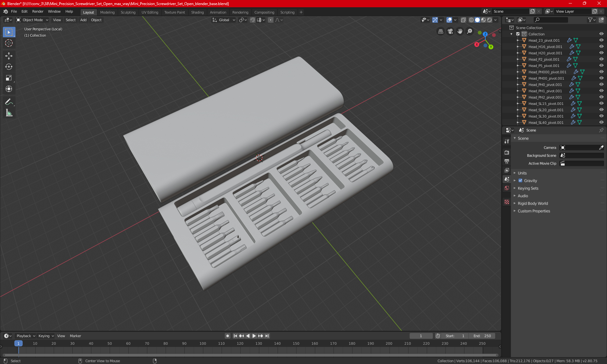The image size is (607, 364).
Task: Click the Add menu in viewport header
Action: (x=83, y=20)
